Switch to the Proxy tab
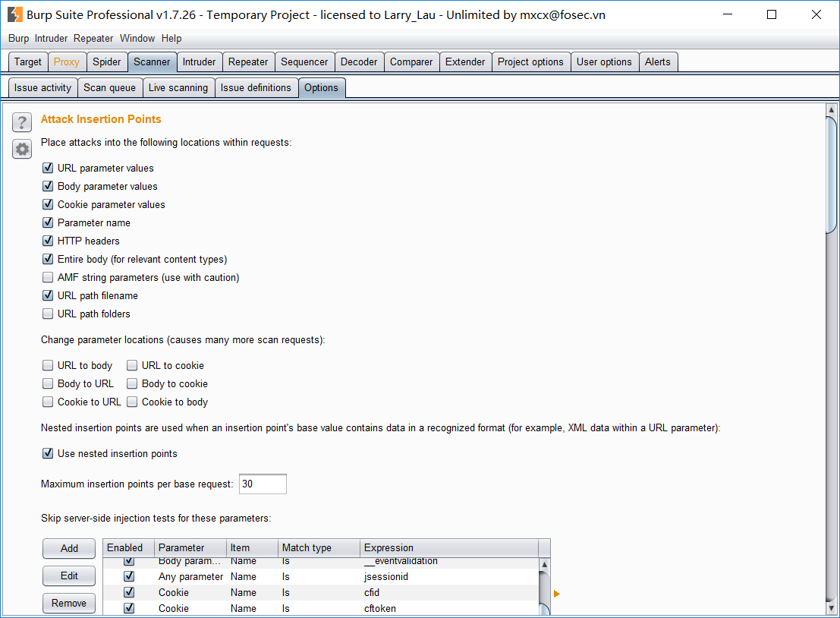The width and height of the screenshot is (840, 618). tap(67, 61)
